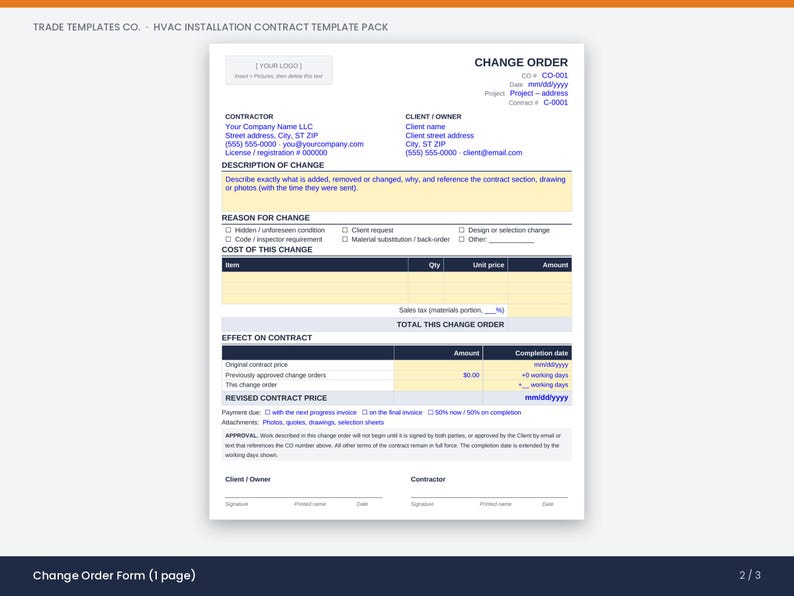Click the 'TRADE TEMPLATES CO.' header text
Viewport: 794px width, 596px height.
(x=87, y=27)
